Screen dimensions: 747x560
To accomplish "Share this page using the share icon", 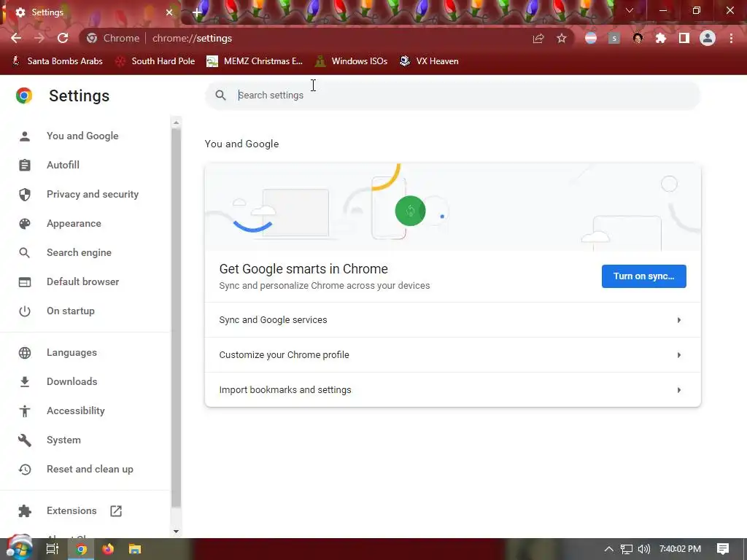I will click(x=538, y=38).
